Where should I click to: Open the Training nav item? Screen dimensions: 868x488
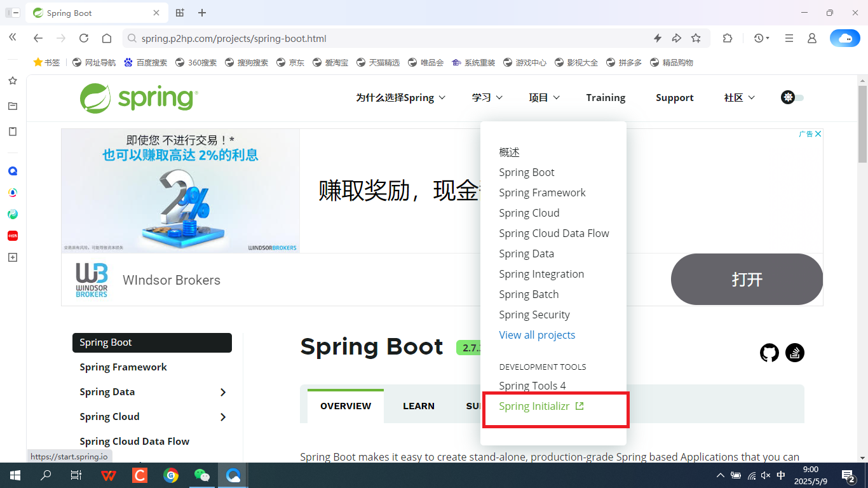tap(606, 97)
